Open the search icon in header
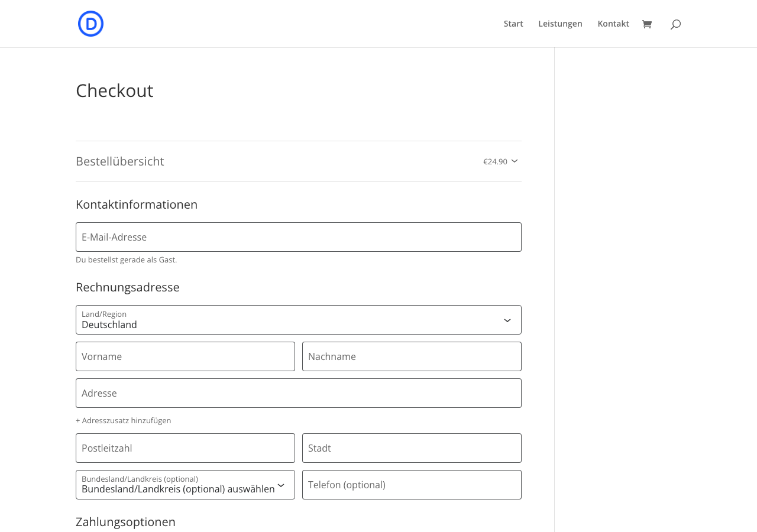 point(675,24)
